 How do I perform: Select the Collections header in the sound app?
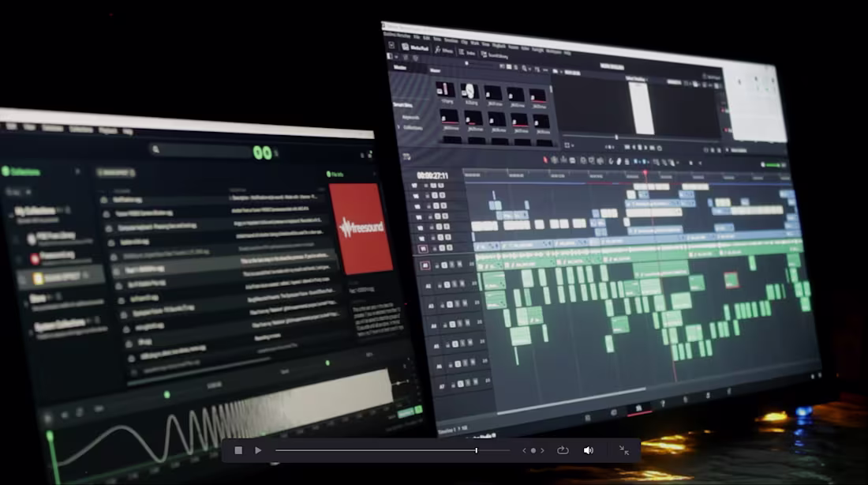point(22,171)
